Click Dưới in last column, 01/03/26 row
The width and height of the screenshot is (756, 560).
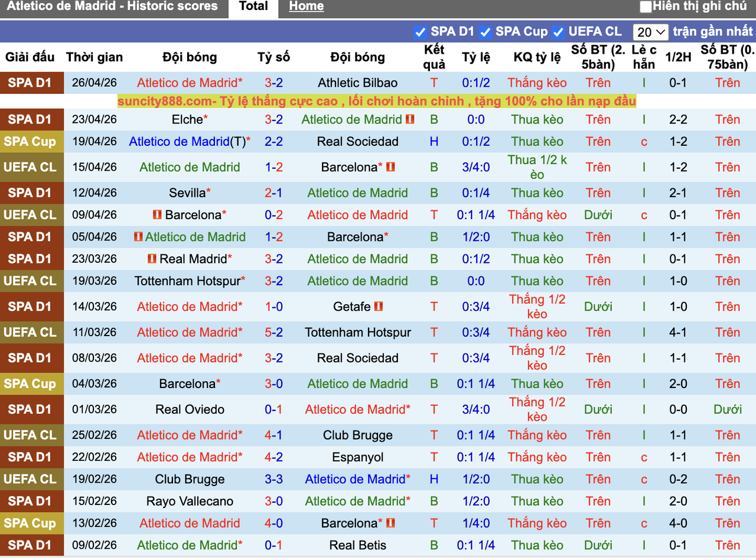(x=728, y=409)
